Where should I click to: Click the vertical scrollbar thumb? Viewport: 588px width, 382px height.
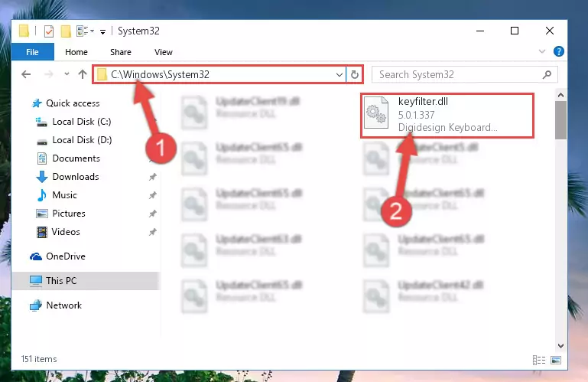[x=560, y=120]
